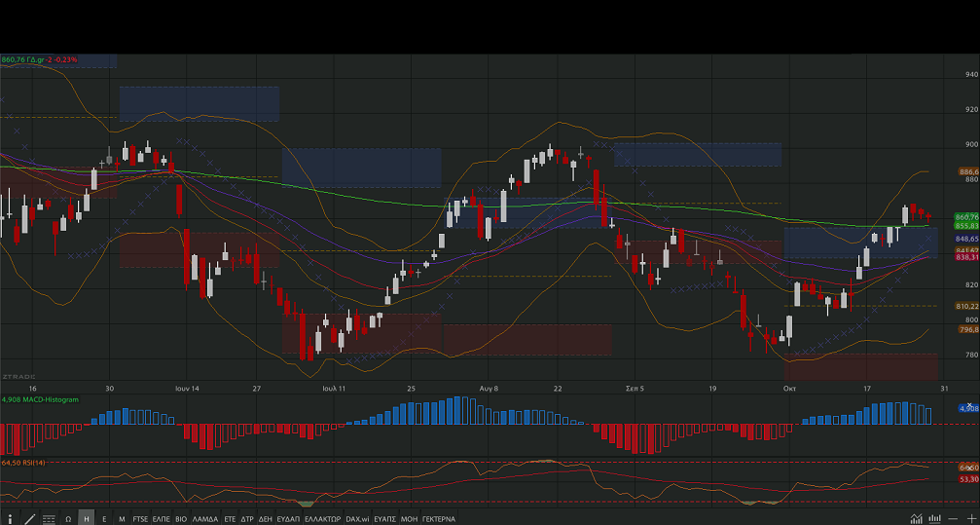Load the ΜΟΗ symbol chart
The height and width of the screenshot is (525, 980).
[x=410, y=519]
